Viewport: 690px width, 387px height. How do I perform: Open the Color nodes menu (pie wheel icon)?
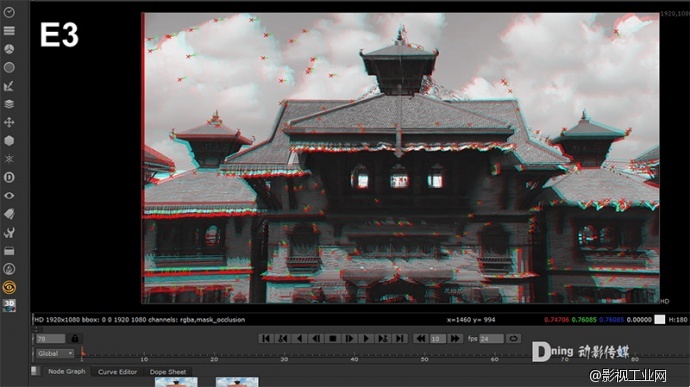9,49
